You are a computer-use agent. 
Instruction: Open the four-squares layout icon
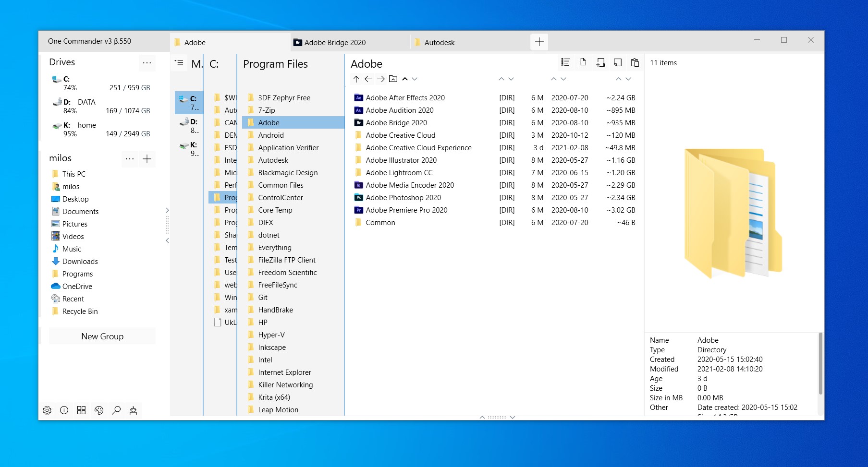pyautogui.click(x=82, y=410)
